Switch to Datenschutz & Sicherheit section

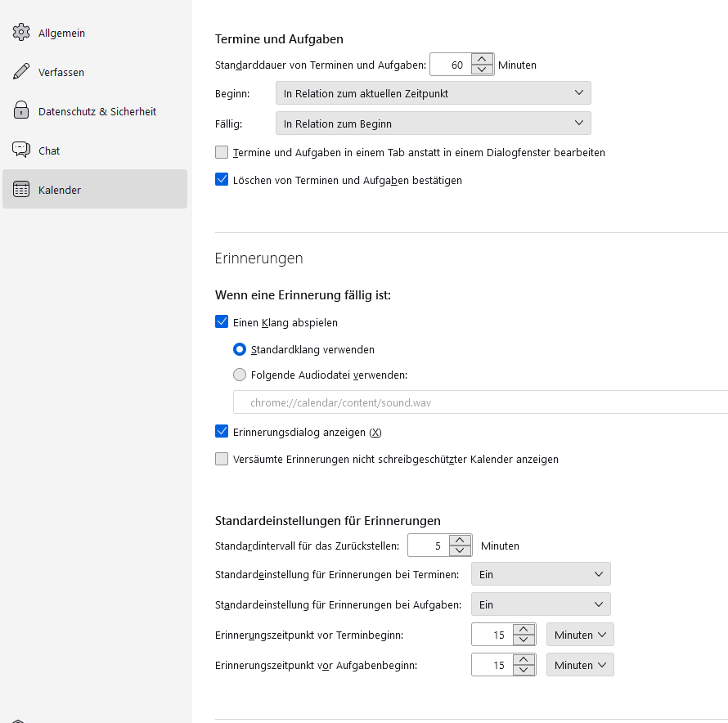click(97, 111)
